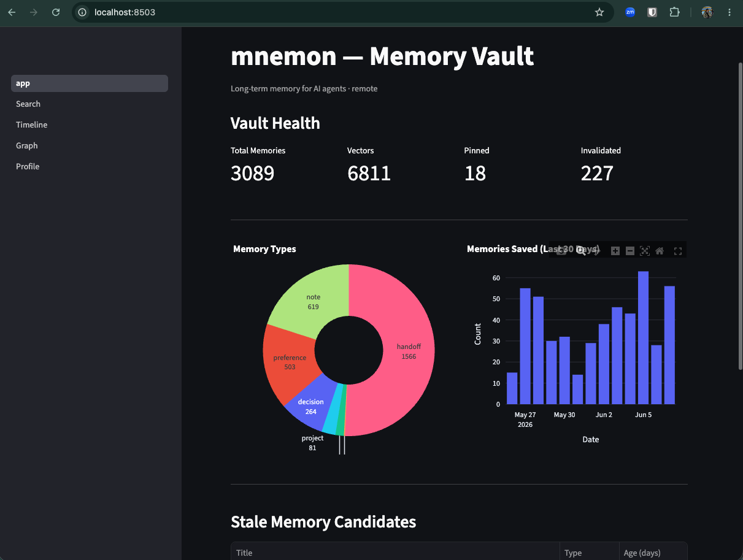Click the Count y-axis title
Viewport: 743px width, 560px height.
478,334
